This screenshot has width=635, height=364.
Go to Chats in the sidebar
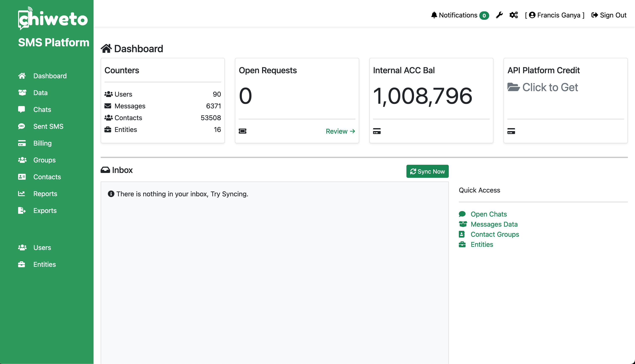42,109
